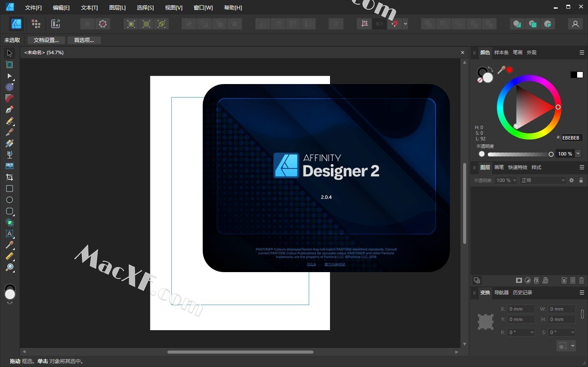Switch to Pixel Persona
588x367 pixels.
pos(36,24)
